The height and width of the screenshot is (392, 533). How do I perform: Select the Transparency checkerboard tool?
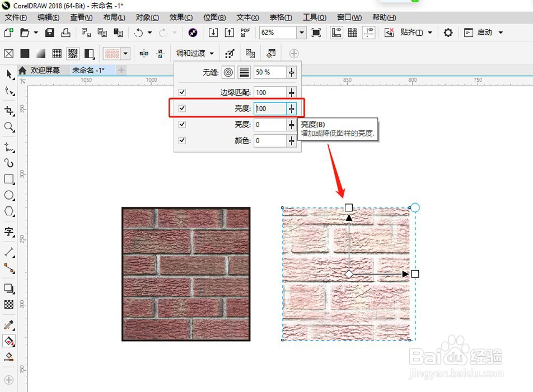[9, 304]
